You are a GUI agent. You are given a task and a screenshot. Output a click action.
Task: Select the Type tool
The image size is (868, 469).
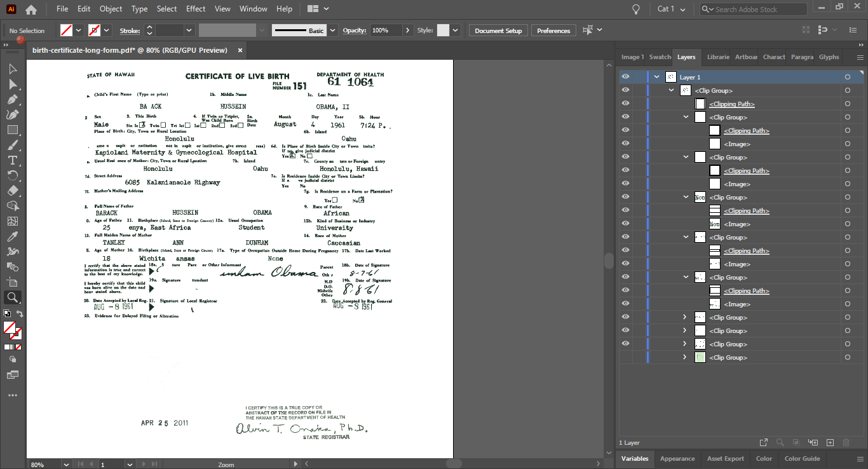point(13,160)
